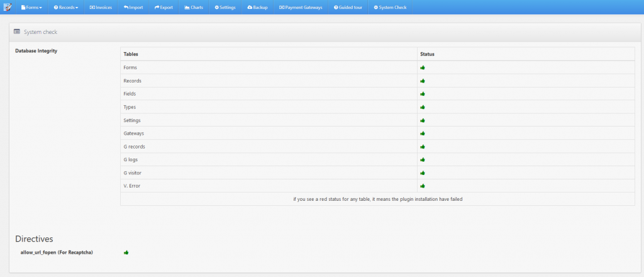Select the Types table row label

pyautogui.click(x=130, y=107)
